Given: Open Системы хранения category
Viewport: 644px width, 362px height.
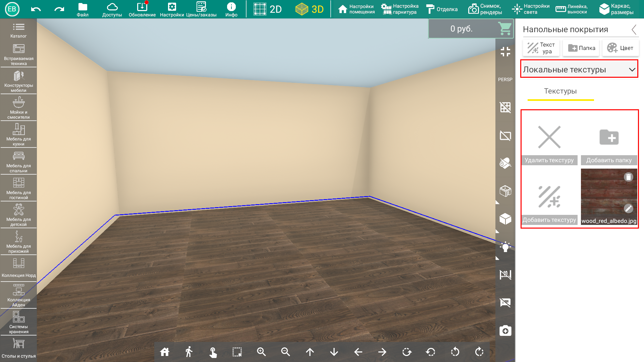Looking at the screenshot, I should pos(18,322).
